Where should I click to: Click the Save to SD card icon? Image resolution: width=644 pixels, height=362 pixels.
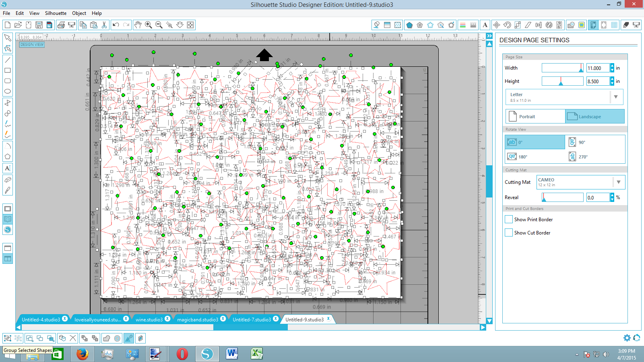50,25
